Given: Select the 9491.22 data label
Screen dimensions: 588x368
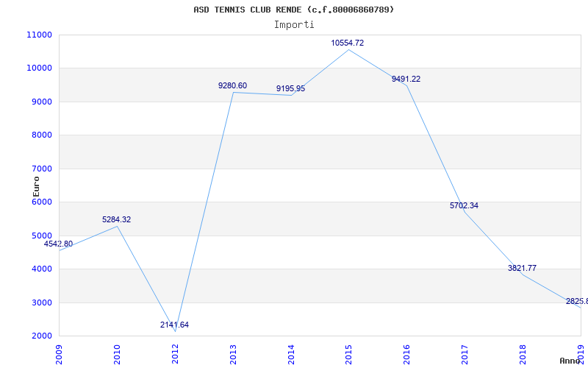Looking at the screenshot, I should [x=406, y=79].
